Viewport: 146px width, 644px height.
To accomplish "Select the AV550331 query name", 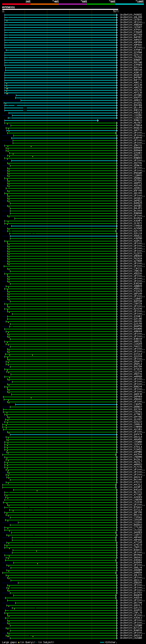I will tap(8, 8).
